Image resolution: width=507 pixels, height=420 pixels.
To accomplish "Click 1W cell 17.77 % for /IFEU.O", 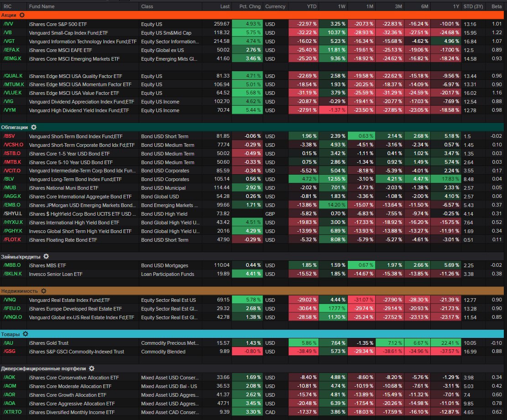I will coord(333,309).
